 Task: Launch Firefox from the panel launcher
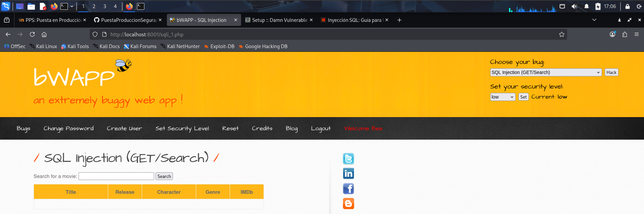(54, 6)
